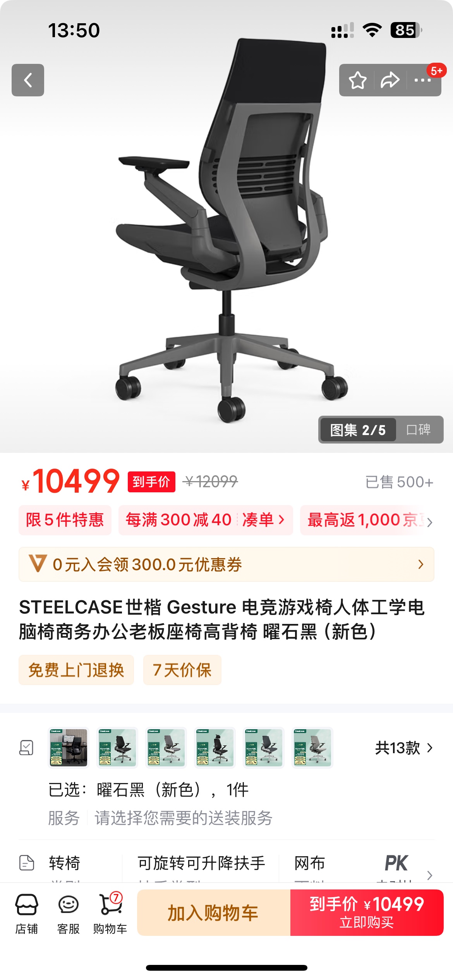The image size is (453, 980).
Task: Choose the fourth variant thumbnail with headrest
Action: point(215,748)
